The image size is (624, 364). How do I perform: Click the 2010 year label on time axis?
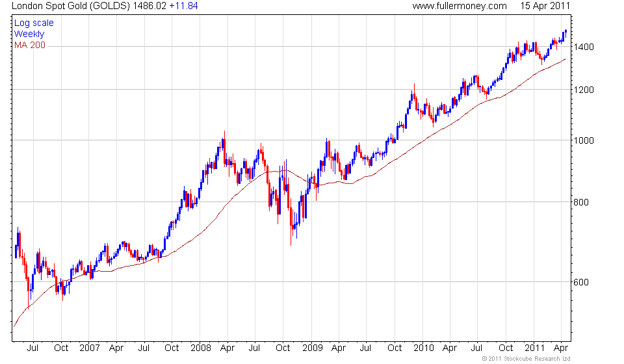423,348
